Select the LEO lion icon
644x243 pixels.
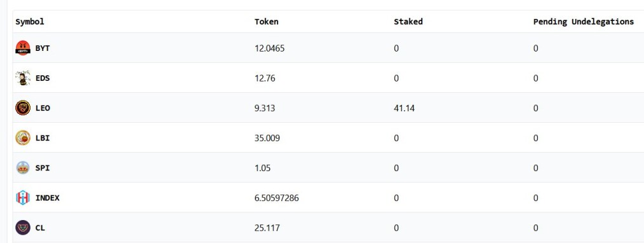tap(23, 108)
